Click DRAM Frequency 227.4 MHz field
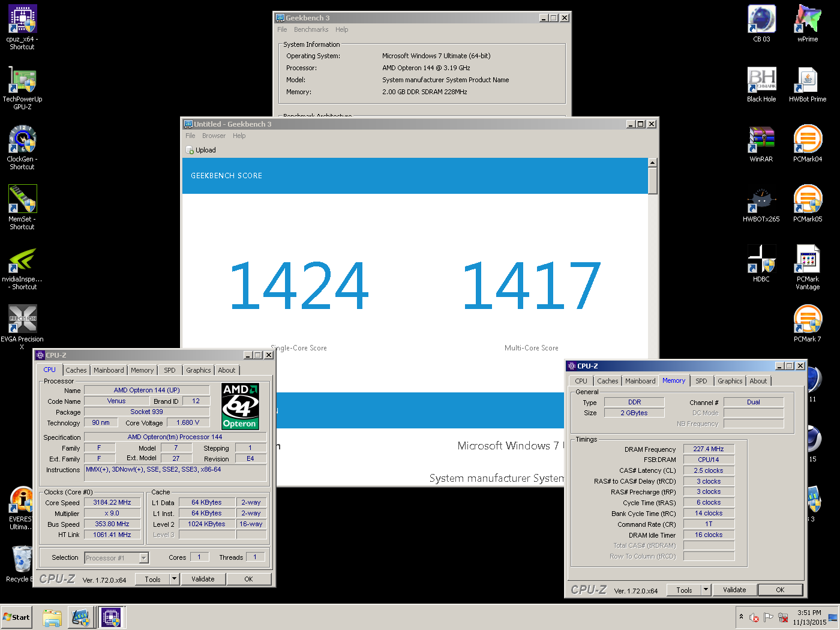Screen dimensions: 840x630 [709, 449]
